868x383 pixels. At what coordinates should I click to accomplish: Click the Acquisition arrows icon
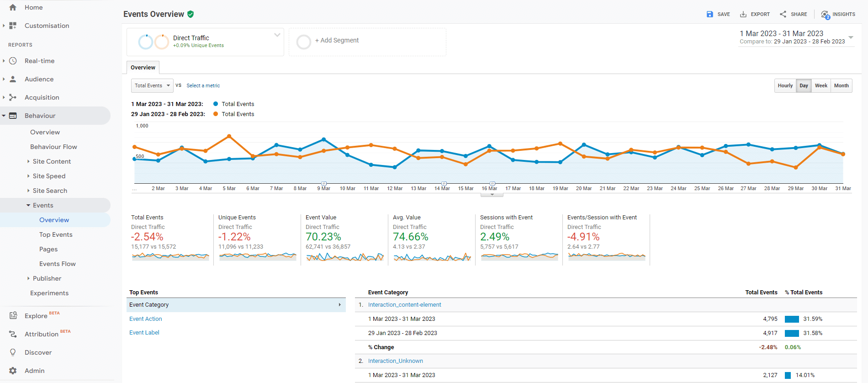tap(13, 97)
